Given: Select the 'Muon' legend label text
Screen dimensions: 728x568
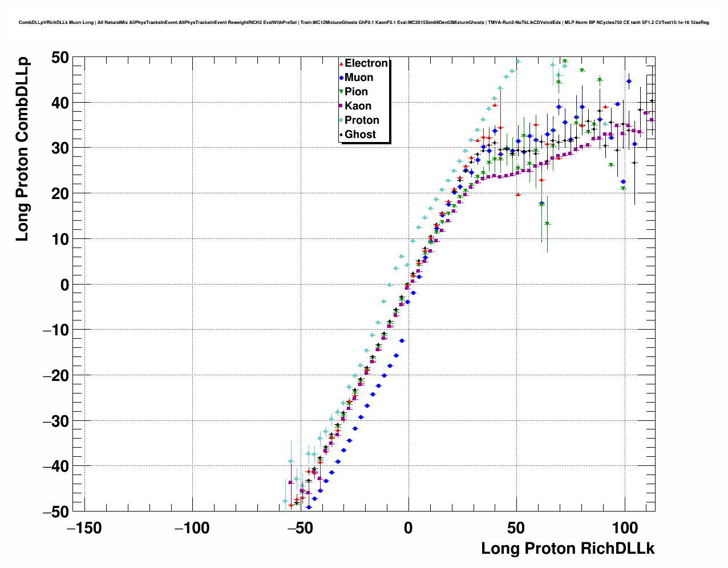Looking at the screenshot, I should click(x=359, y=78).
